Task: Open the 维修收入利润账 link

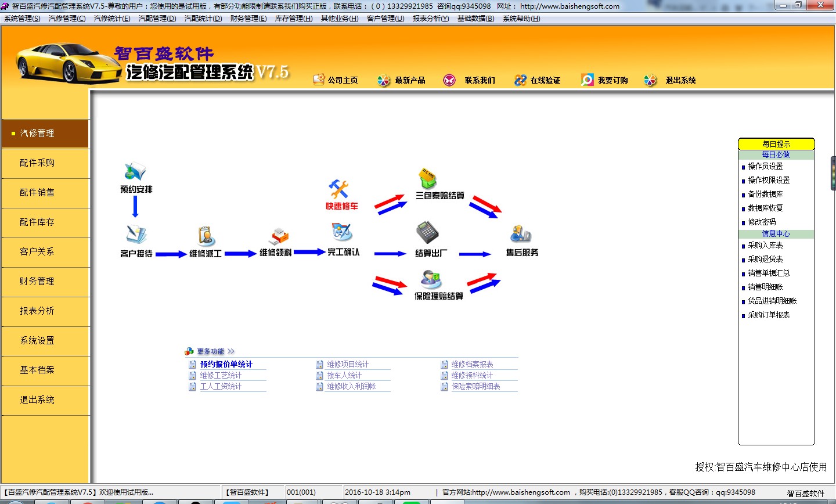Action: coord(351,387)
